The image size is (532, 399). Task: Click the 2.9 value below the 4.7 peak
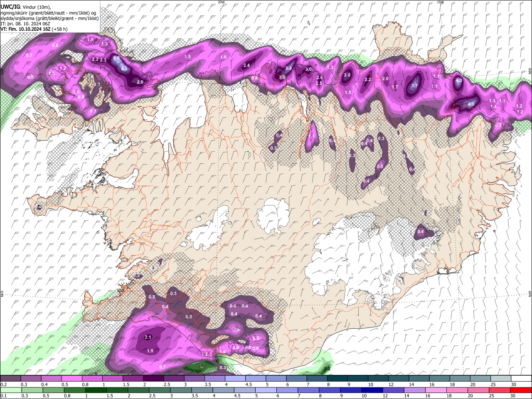140,82
